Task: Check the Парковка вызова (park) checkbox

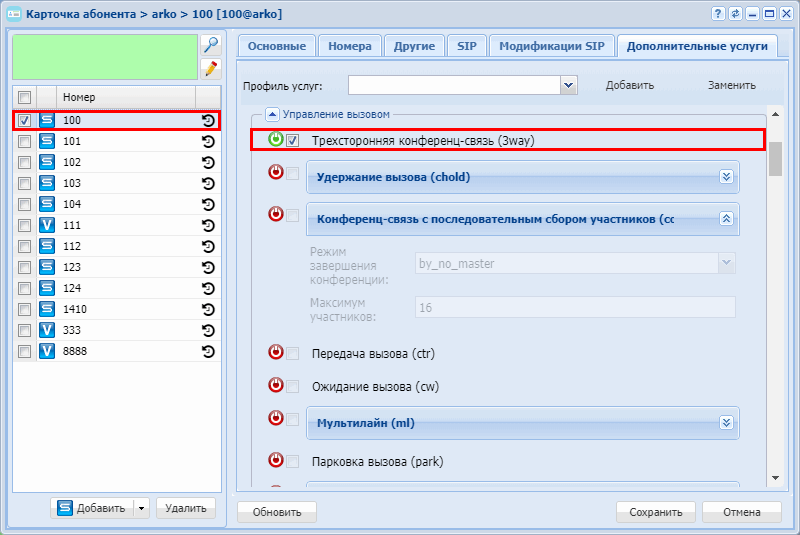Action: point(292,462)
